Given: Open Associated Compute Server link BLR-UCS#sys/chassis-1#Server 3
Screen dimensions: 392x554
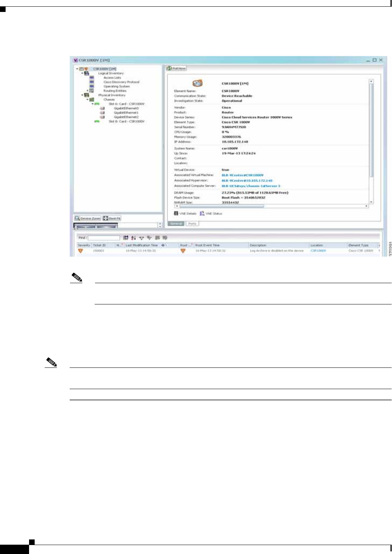Looking at the screenshot, I should coord(251,186).
